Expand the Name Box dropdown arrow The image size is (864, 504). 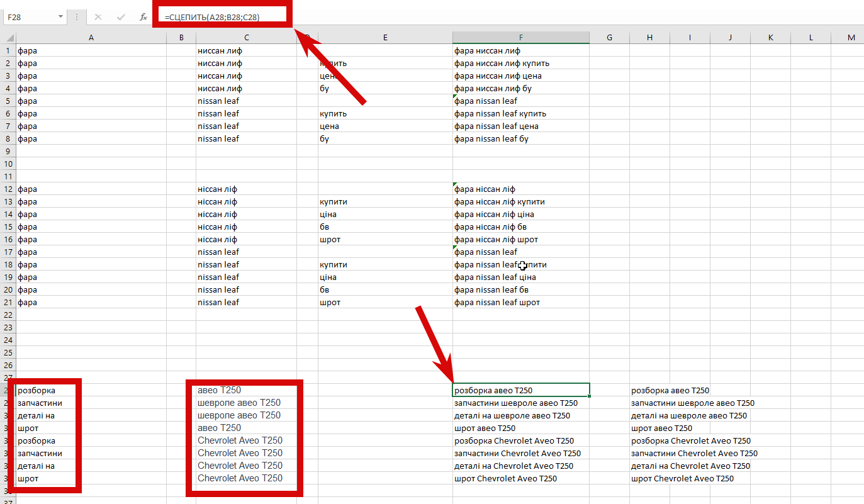tap(60, 17)
